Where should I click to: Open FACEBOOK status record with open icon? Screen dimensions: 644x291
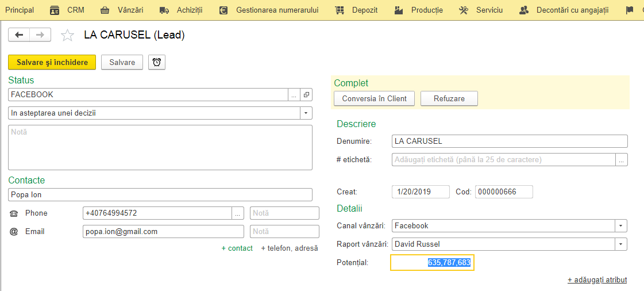click(306, 94)
